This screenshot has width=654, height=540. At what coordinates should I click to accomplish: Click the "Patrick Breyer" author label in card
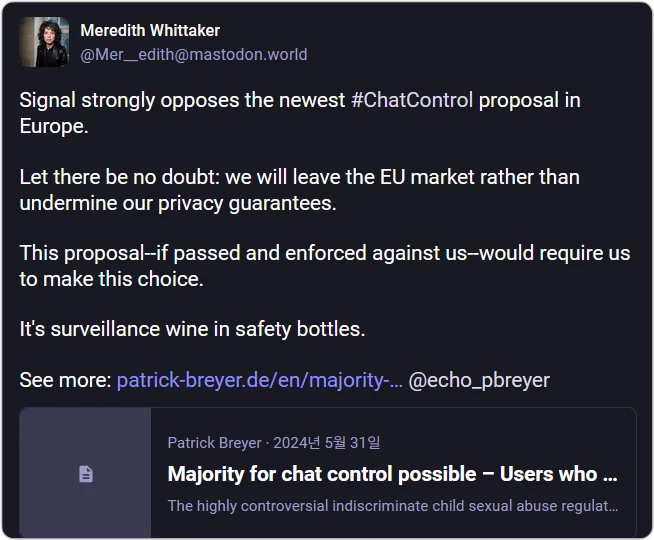tap(214, 442)
